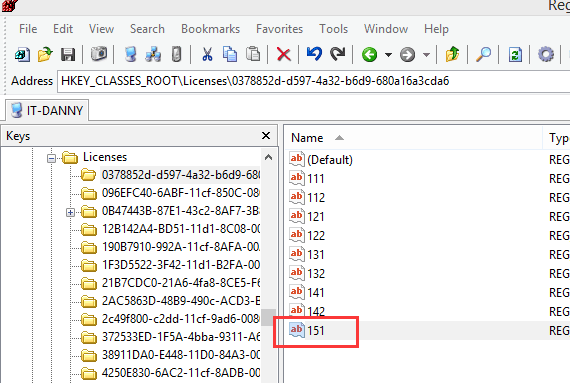Click the Find magnifying glass icon
Image resolution: width=570 pixels, height=383 pixels.
pyautogui.click(x=483, y=55)
